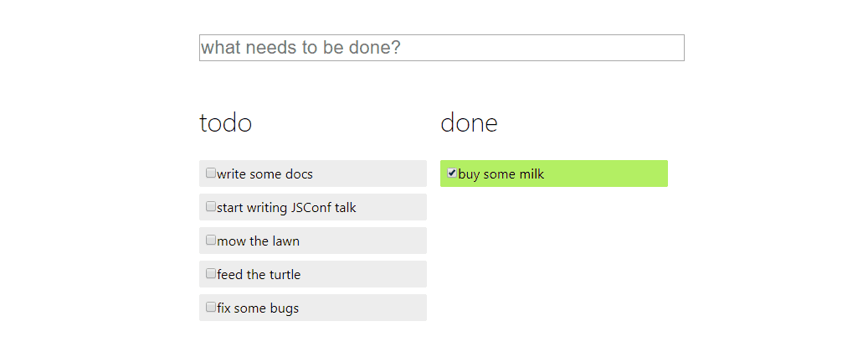Check the 'write some docs' checkbox
868x347 pixels.
211,173
